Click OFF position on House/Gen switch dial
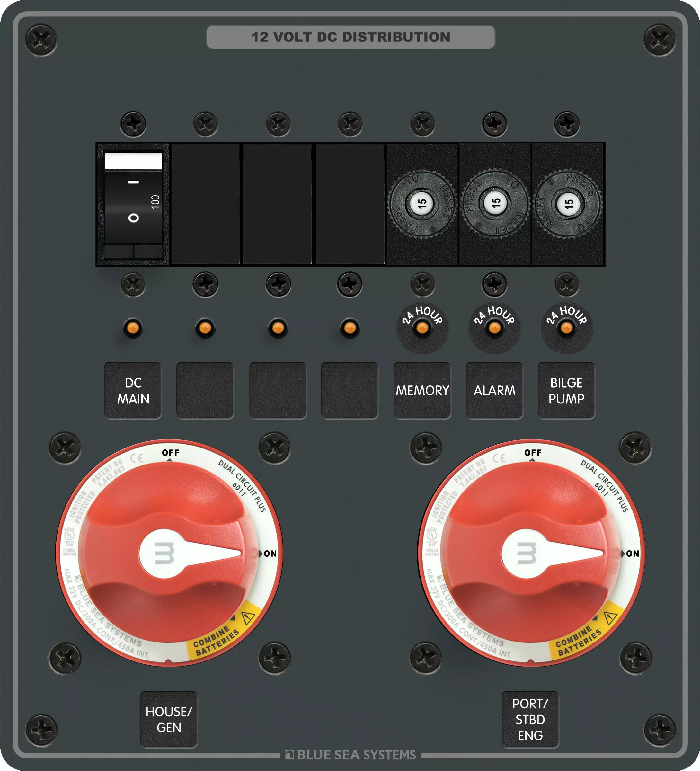 tap(170, 453)
